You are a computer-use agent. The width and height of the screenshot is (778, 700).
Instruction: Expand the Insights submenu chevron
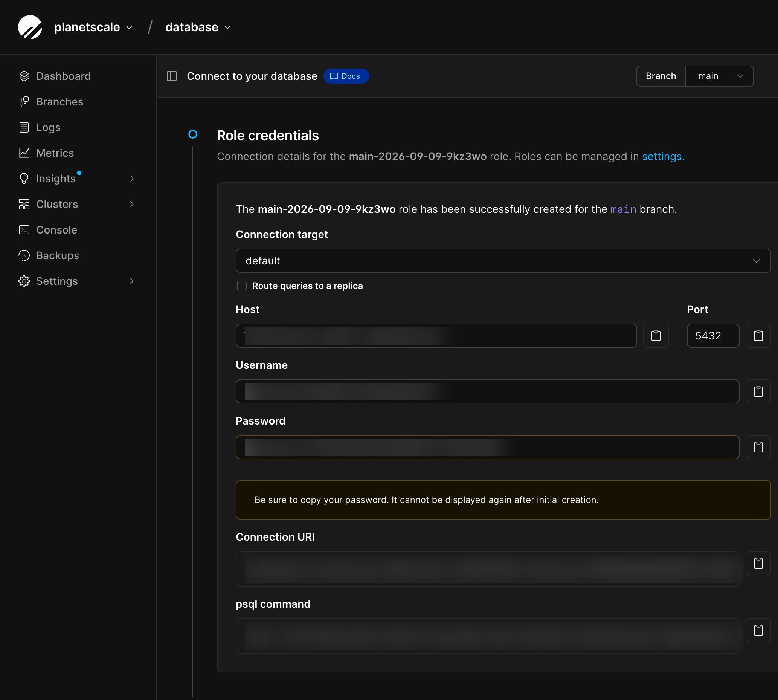[132, 179]
